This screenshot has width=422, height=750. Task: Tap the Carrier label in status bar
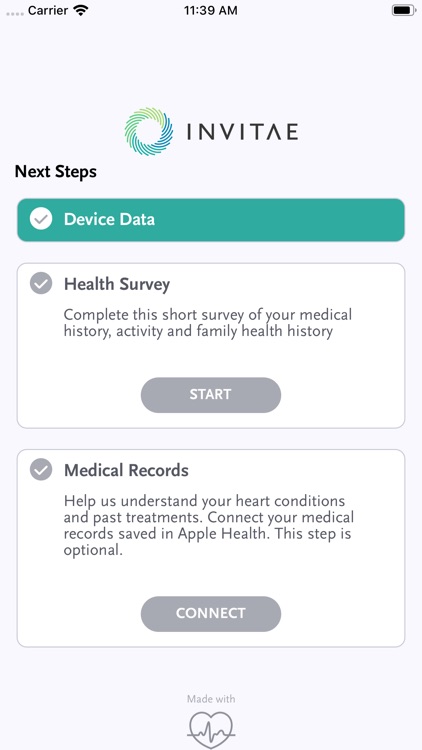(48, 11)
